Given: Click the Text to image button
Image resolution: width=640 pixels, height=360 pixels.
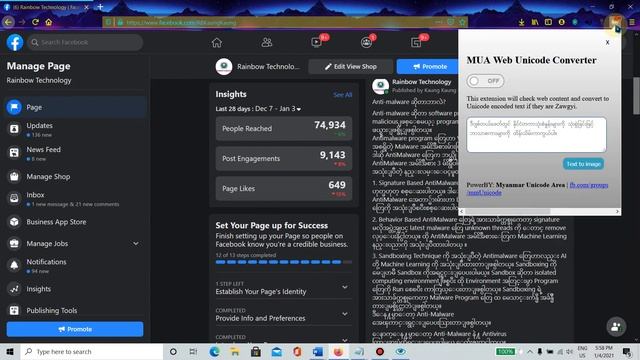Looking at the screenshot, I should (x=583, y=164).
